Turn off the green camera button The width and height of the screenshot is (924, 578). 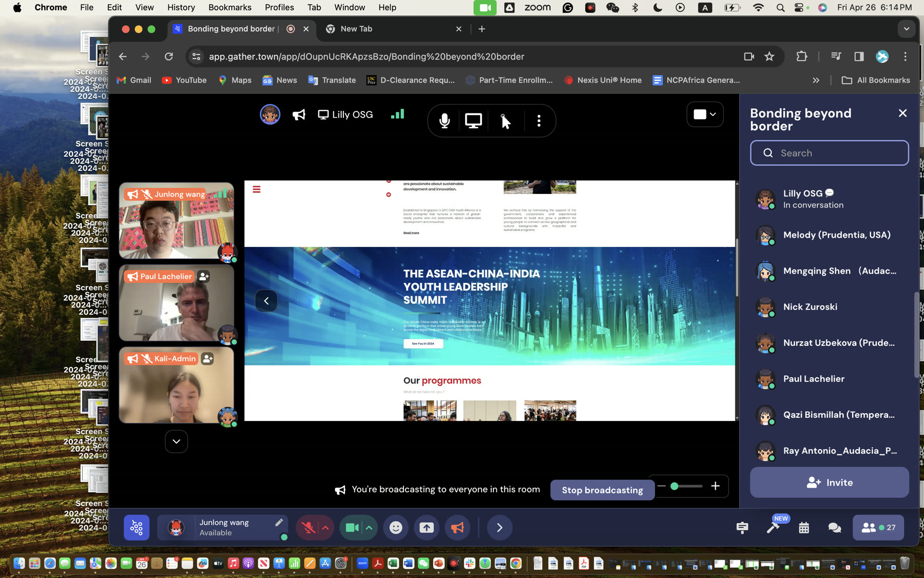pyautogui.click(x=352, y=527)
